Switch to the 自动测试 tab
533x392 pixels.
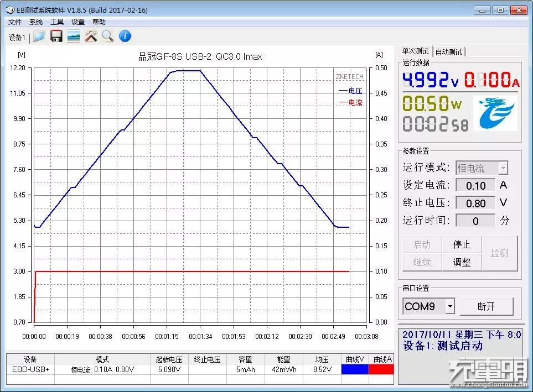click(x=448, y=52)
